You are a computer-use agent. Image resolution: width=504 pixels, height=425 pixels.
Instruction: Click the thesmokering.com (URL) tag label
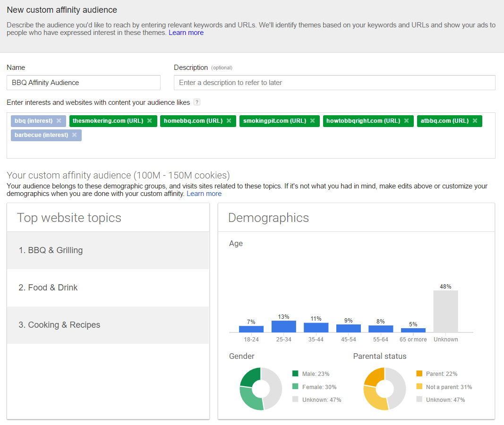[x=108, y=121]
